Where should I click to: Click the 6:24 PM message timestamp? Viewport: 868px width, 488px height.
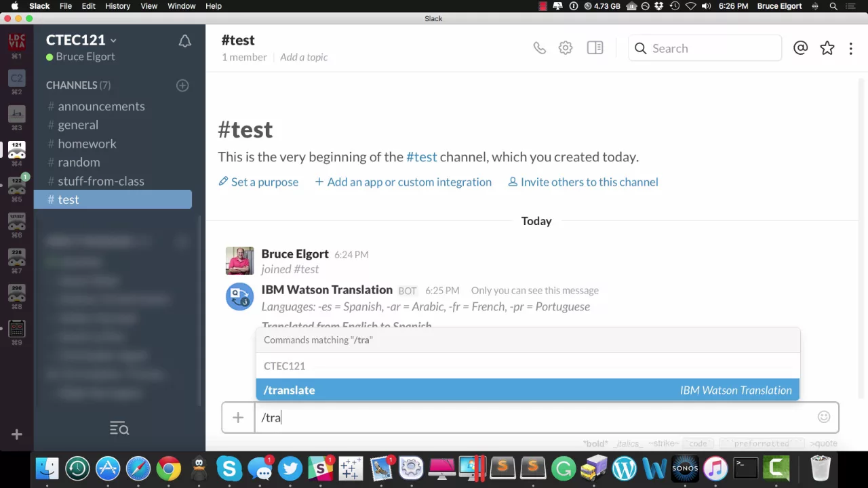[x=351, y=255]
